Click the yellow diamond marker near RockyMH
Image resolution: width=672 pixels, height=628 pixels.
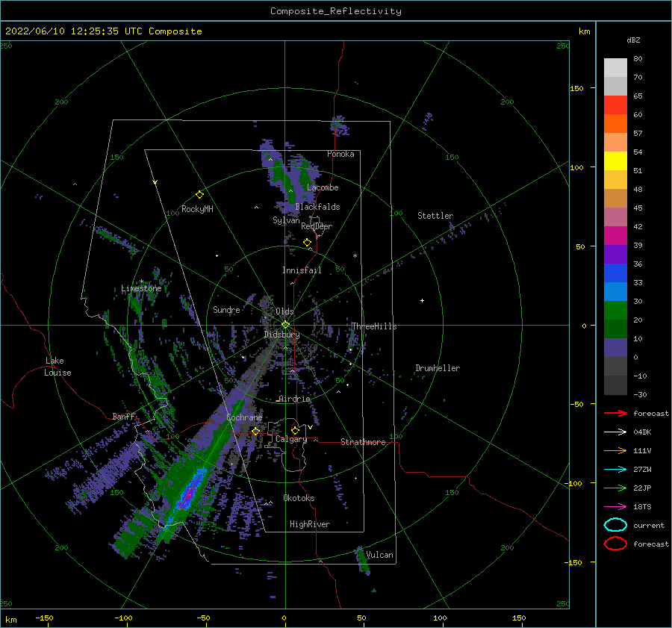coord(199,195)
